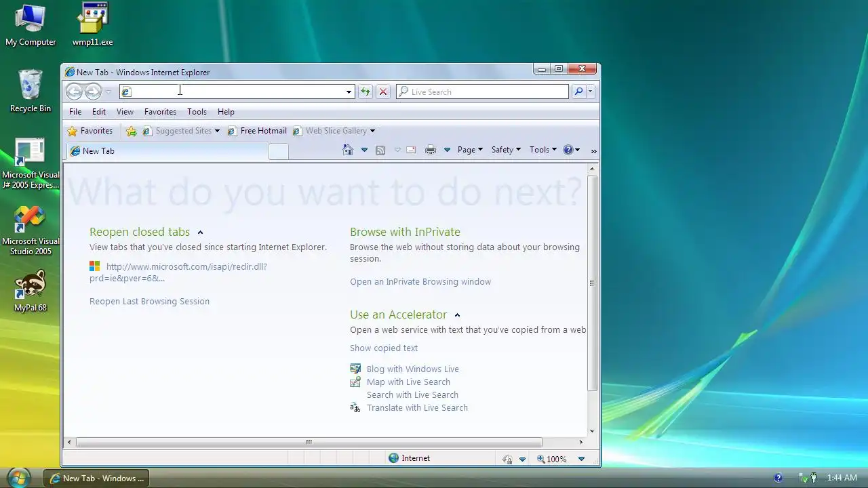
Task: Expand command bar overflow chevron
Action: [x=593, y=151]
